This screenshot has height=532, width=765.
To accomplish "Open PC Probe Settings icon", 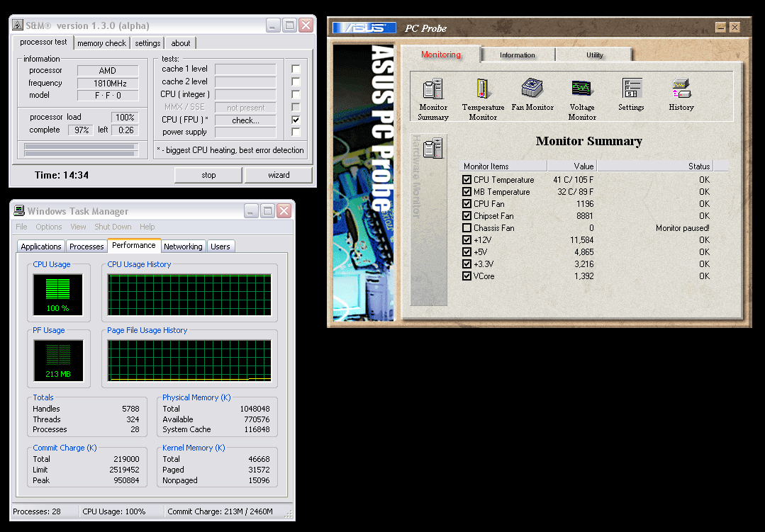I will click(x=631, y=95).
